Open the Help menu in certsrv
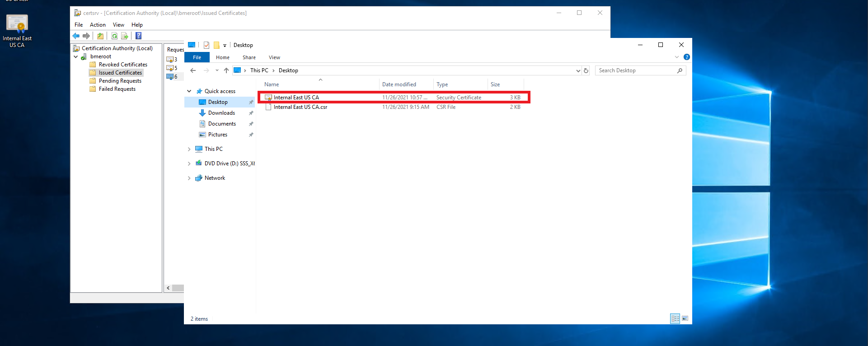This screenshot has width=868, height=346. [137, 25]
